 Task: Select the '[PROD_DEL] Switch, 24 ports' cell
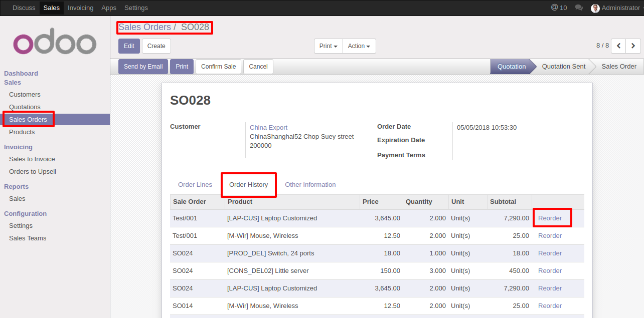(292, 253)
